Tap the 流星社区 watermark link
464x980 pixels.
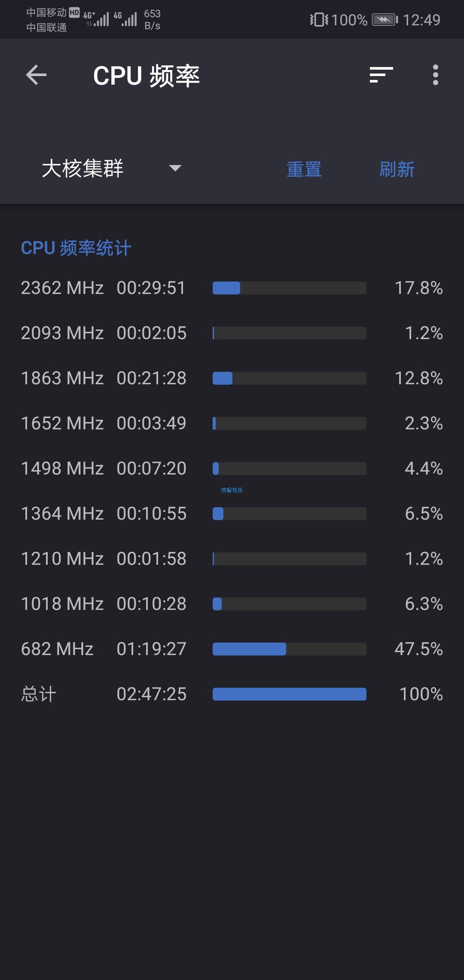(x=232, y=490)
